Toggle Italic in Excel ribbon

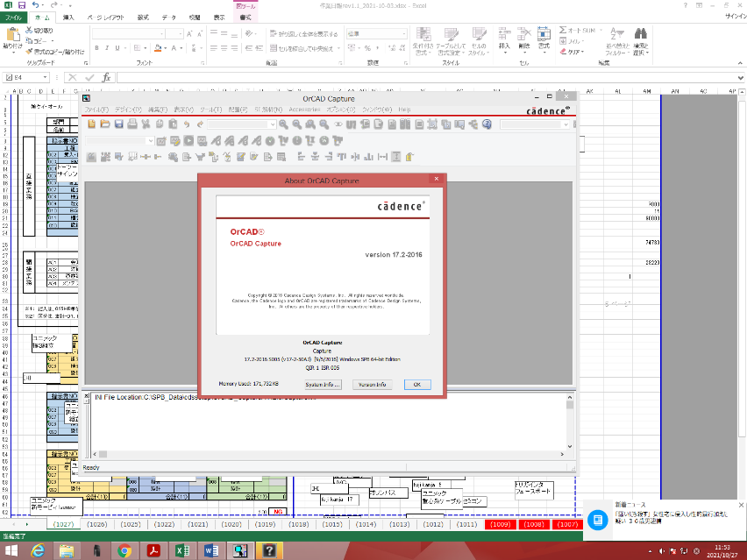[107, 48]
